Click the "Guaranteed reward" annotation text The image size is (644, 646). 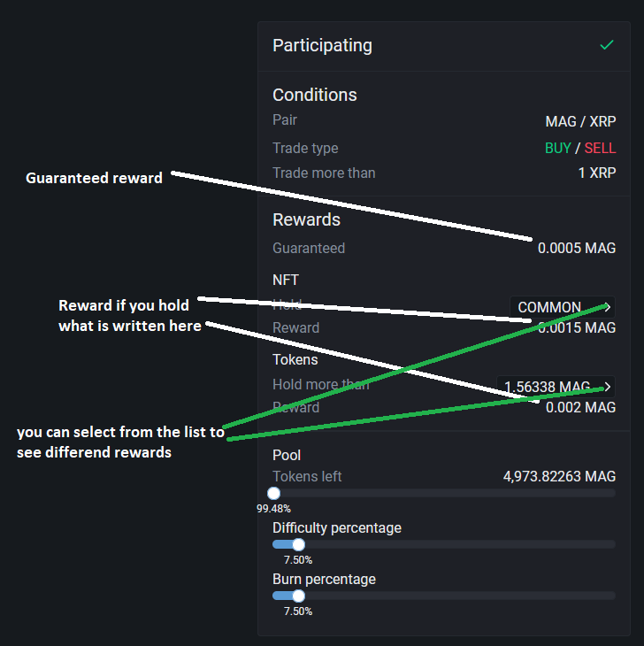pyautogui.click(x=94, y=178)
